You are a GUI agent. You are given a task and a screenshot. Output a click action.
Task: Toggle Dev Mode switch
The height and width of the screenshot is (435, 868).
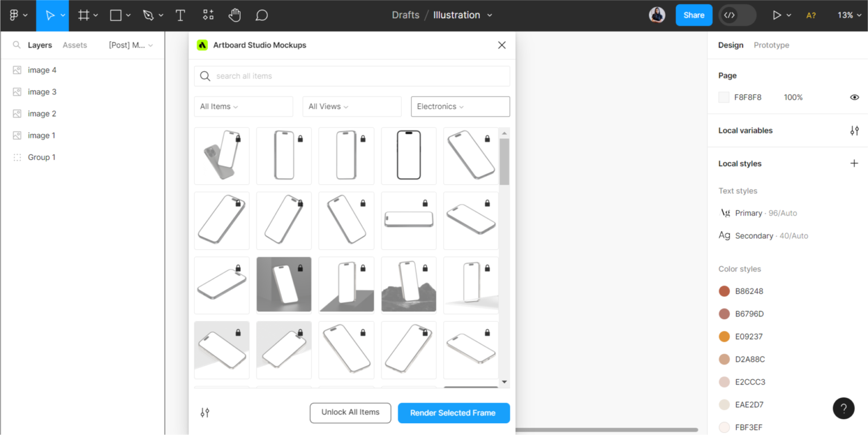pyautogui.click(x=737, y=15)
